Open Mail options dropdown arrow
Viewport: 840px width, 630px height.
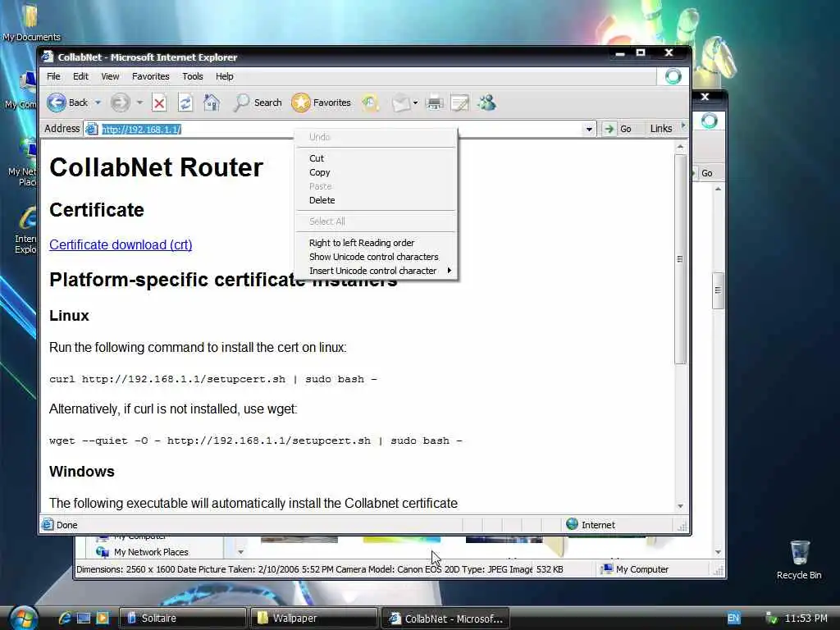pyautogui.click(x=415, y=103)
